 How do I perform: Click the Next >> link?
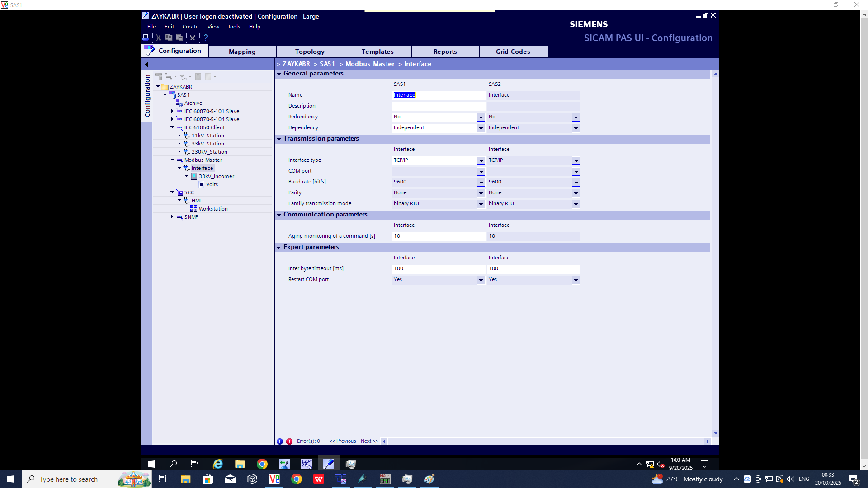[369, 441]
